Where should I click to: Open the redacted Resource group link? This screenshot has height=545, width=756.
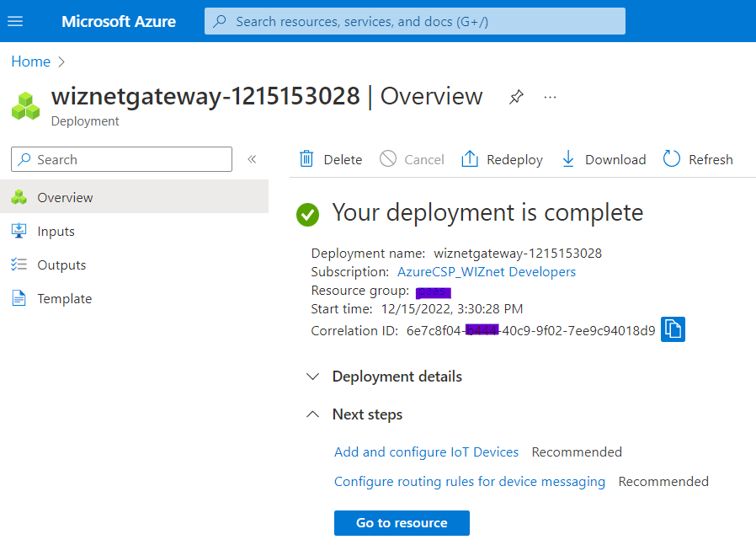[x=433, y=292]
